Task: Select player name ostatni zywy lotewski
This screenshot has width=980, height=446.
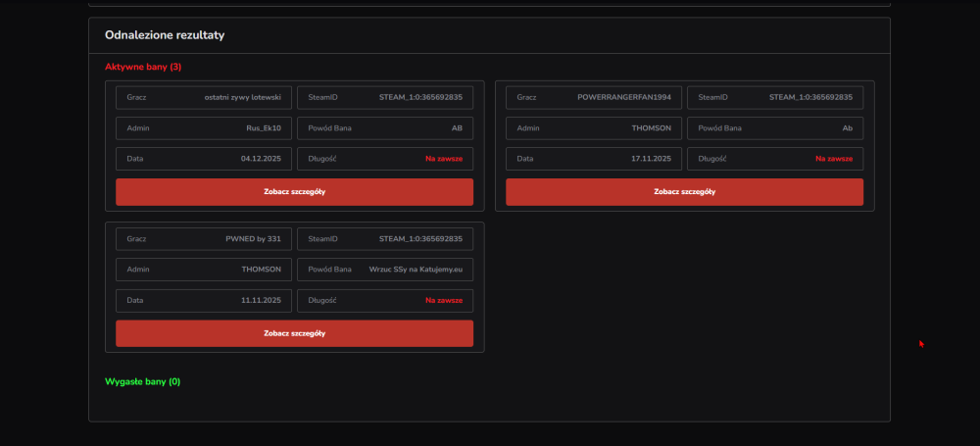Action: point(242,98)
